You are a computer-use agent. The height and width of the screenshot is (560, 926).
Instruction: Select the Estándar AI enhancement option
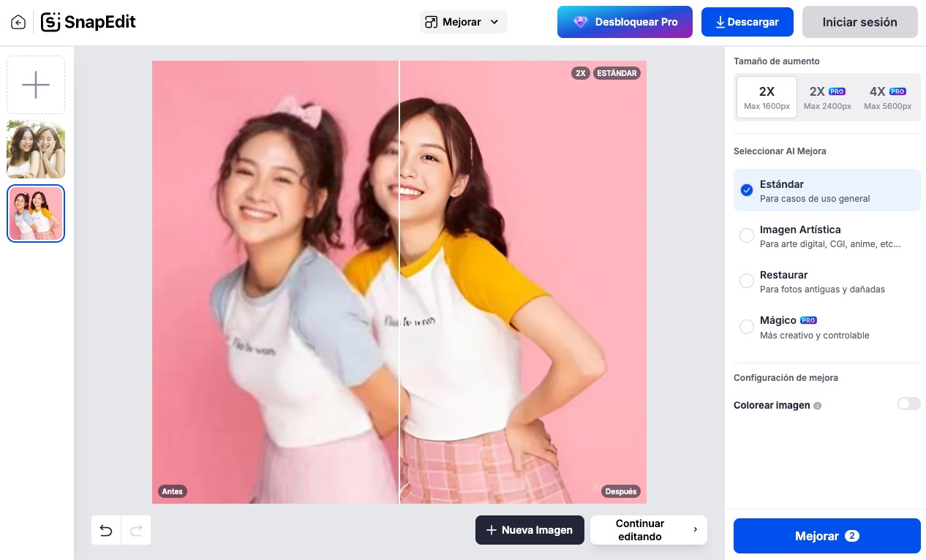tap(827, 191)
